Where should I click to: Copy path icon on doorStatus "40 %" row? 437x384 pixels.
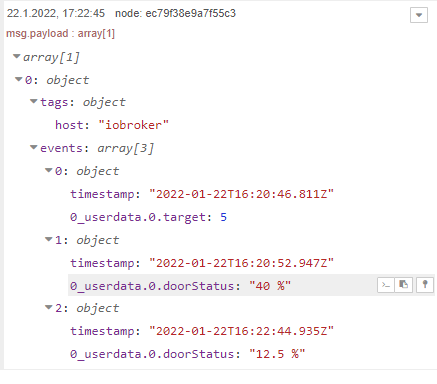(386, 285)
